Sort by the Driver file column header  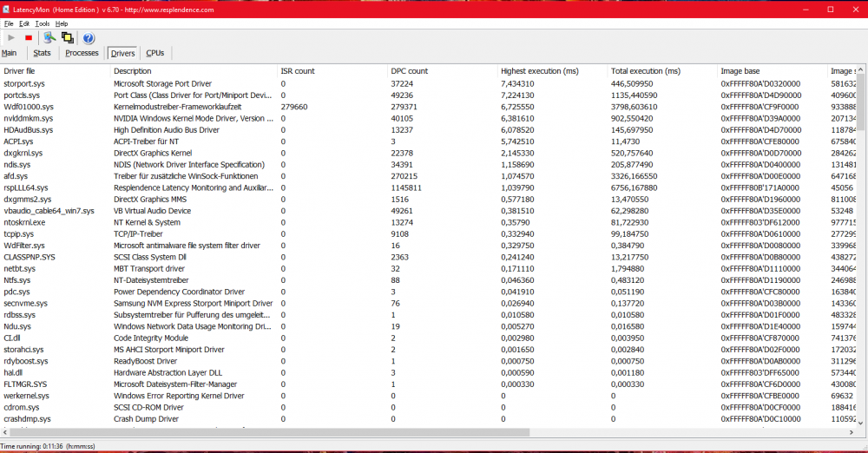[x=56, y=71]
